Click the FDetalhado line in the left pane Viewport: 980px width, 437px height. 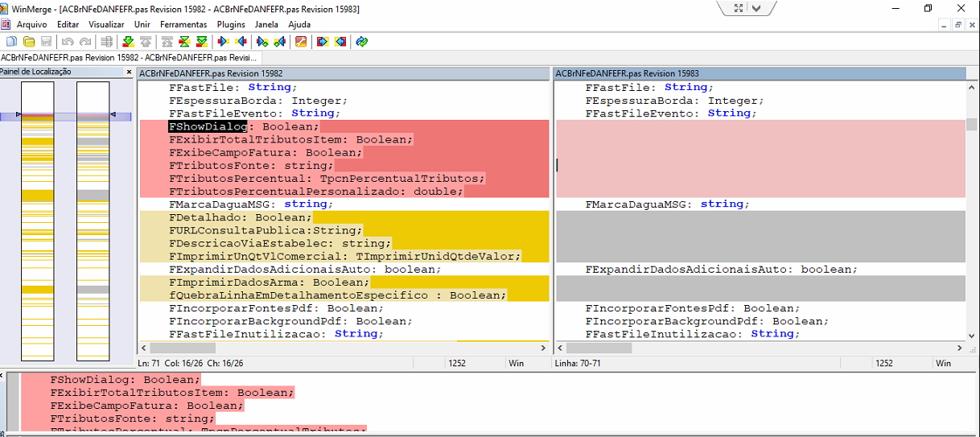point(241,217)
